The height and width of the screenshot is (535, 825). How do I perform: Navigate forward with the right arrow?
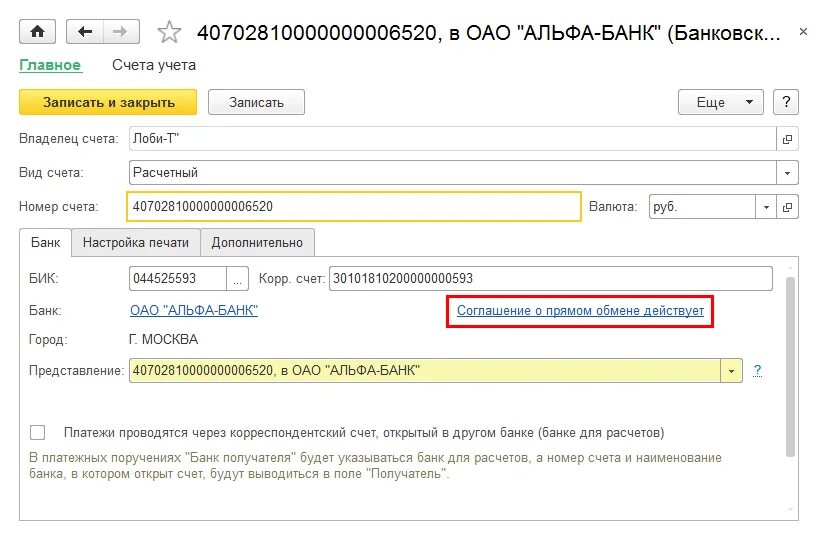[121, 32]
